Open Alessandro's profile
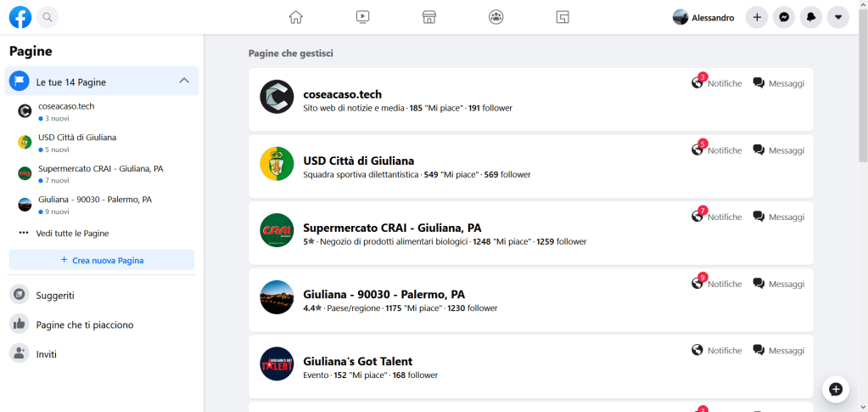This screenshot has width=868, height=412. (703, 17)
